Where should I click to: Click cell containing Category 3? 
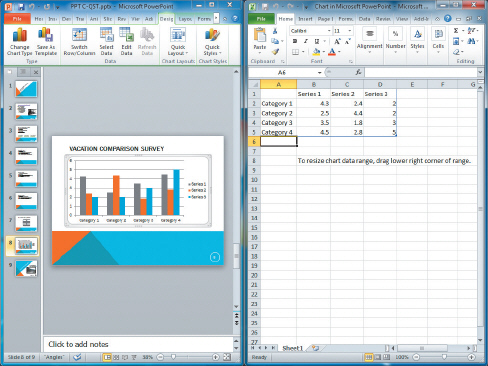pos(278,123)
